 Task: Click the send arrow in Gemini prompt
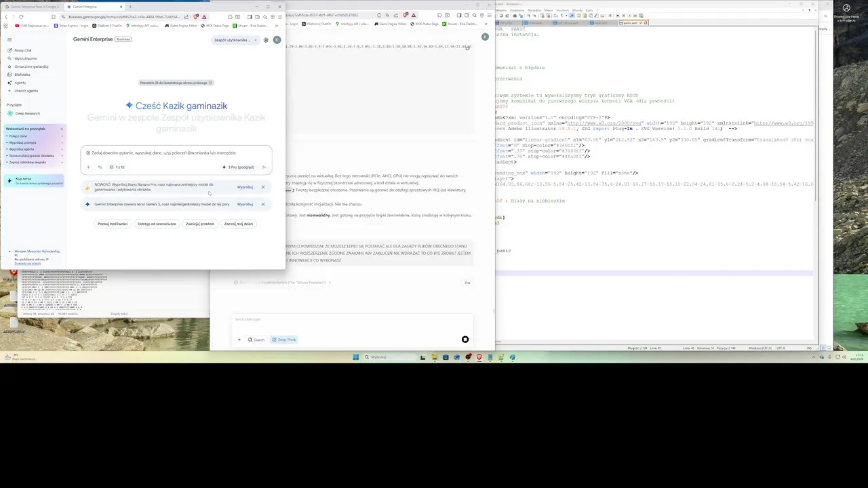click(264, 167)
